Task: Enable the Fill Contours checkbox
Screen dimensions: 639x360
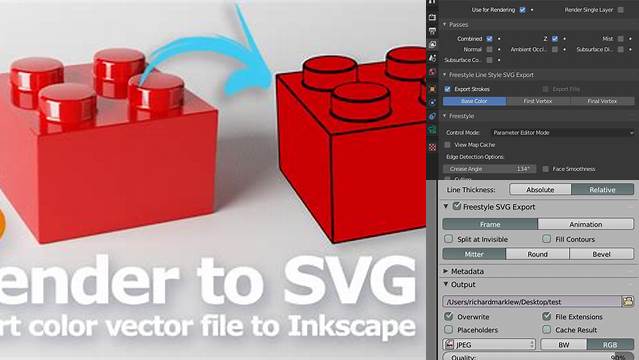Action: 546,239
